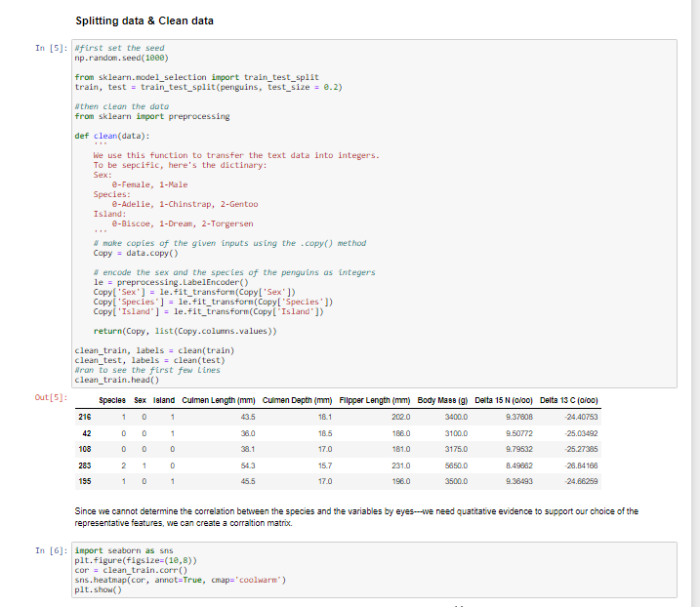Screen dimensions: 700x607
Task: Click the Culmen Depth (mm) column header
Action: (298, 400)
